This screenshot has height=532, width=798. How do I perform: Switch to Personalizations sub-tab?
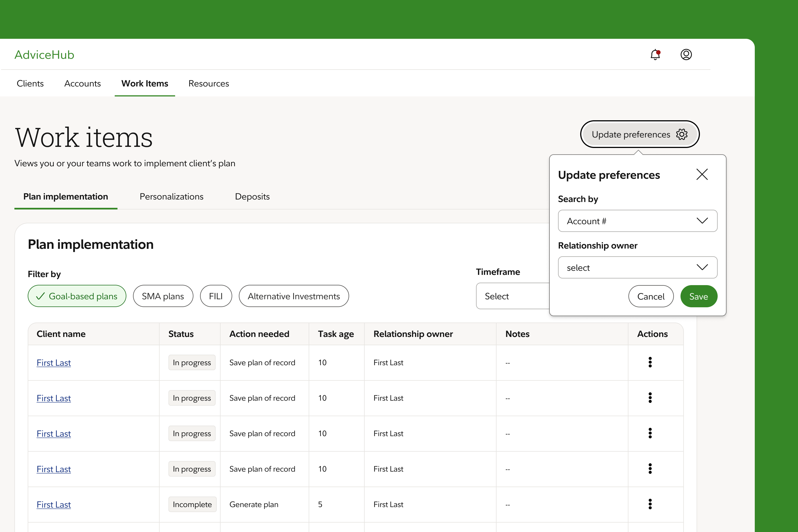click(171, 196)
